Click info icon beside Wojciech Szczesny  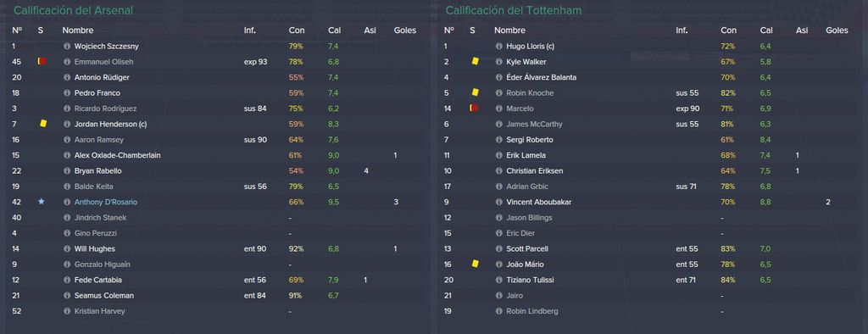tap(67, 47)
